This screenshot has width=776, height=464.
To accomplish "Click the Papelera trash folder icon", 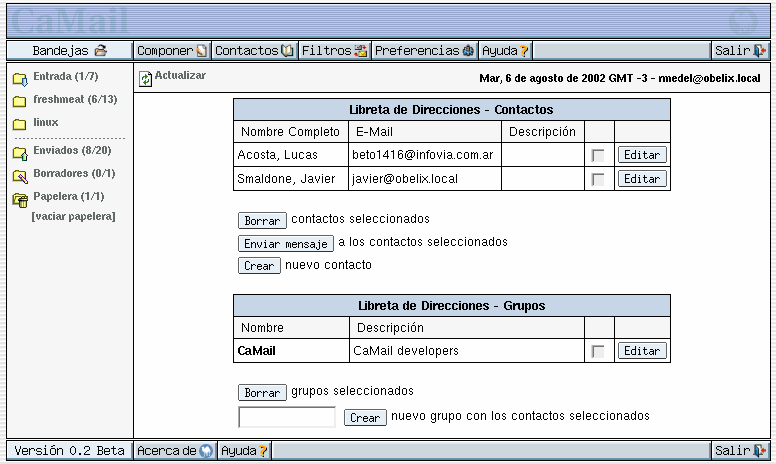I will (x=19, y=198).
